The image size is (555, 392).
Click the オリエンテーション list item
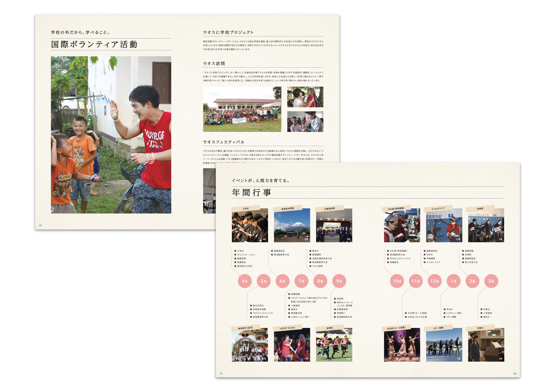click(x=245, y=255)
